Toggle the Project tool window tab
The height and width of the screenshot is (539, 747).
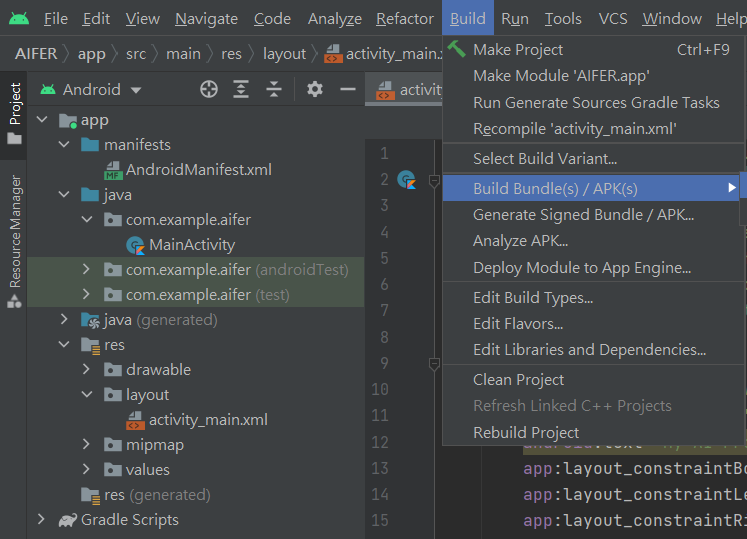point(14,115)
